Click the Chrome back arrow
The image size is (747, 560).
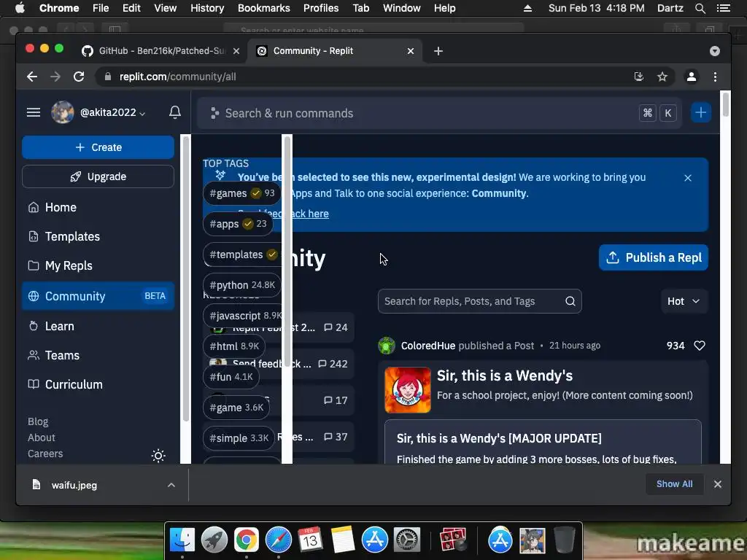(x=32, y=77)
